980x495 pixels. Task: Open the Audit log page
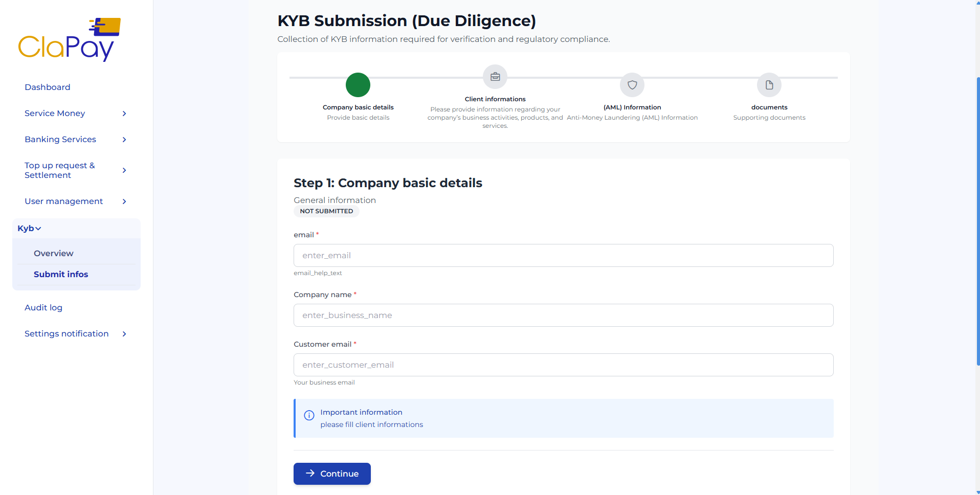click(x=43, y=308)
